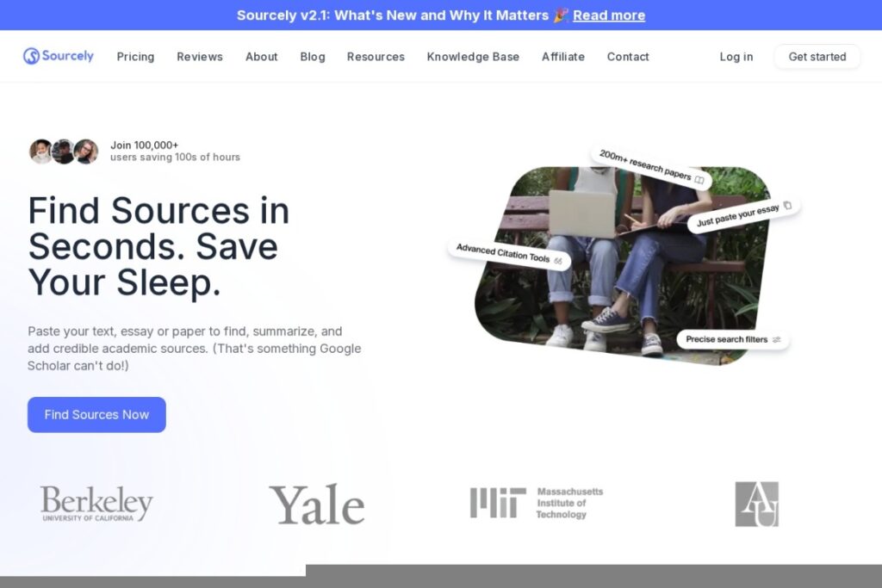Click the clipboard icon beside paste essay
882x588 pixels.
787,205
